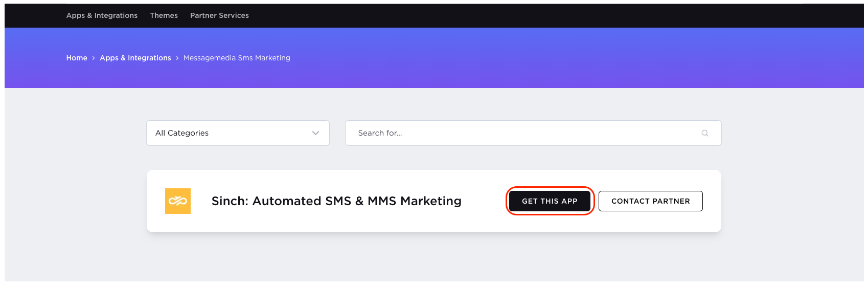868x285 pixels.
Task: Click the yellow Sinch app logo
Action: coord(178,201)
